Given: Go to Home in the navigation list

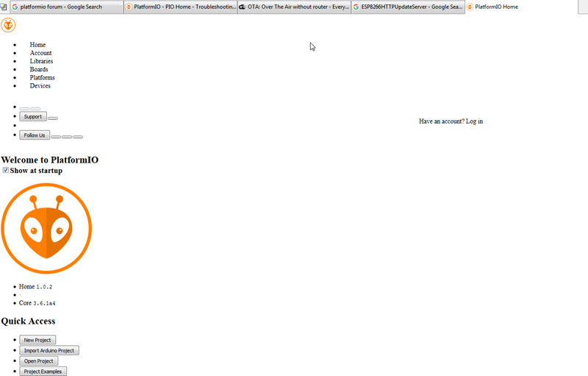Looking at the screenshot, I should (37, 45).
